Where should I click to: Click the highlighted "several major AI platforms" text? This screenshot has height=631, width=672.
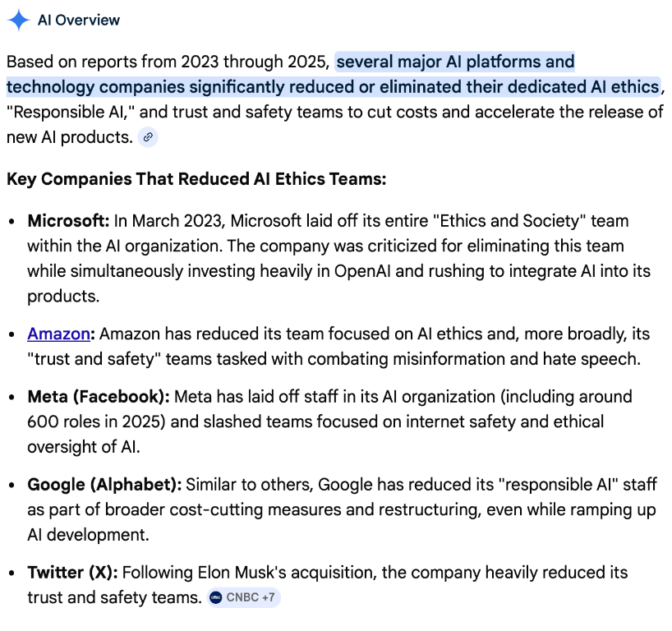(455, 62)
